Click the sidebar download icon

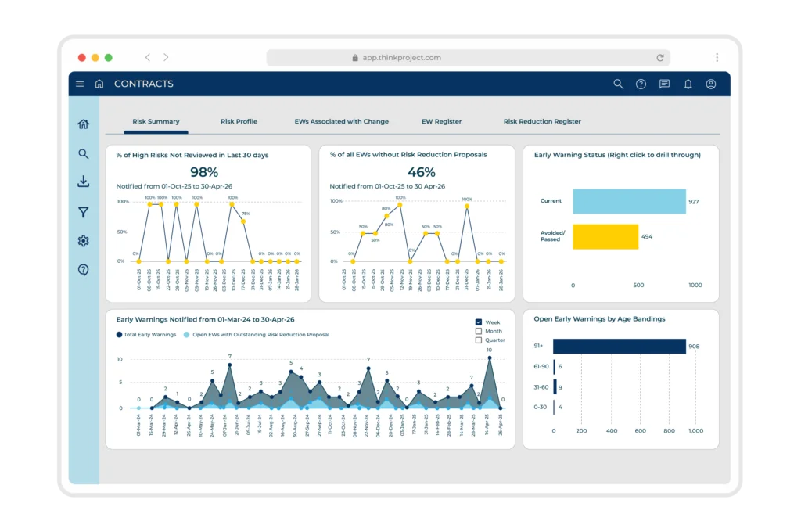[83, 182]
